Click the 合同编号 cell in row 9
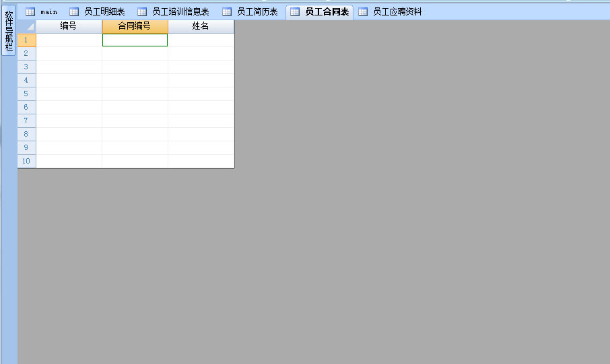Image resolution: width=610 pixels, height=364 pixels. click(135, 148)
